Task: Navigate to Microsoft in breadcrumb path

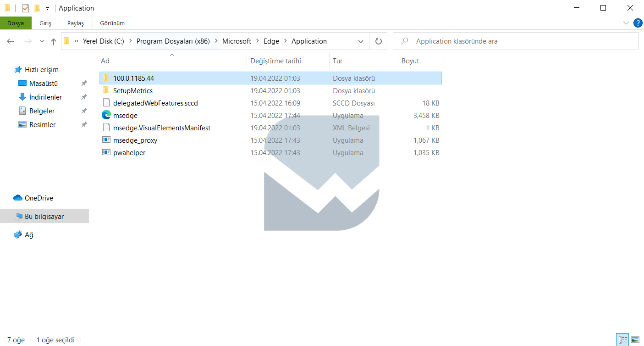Action: pos(237,41)
